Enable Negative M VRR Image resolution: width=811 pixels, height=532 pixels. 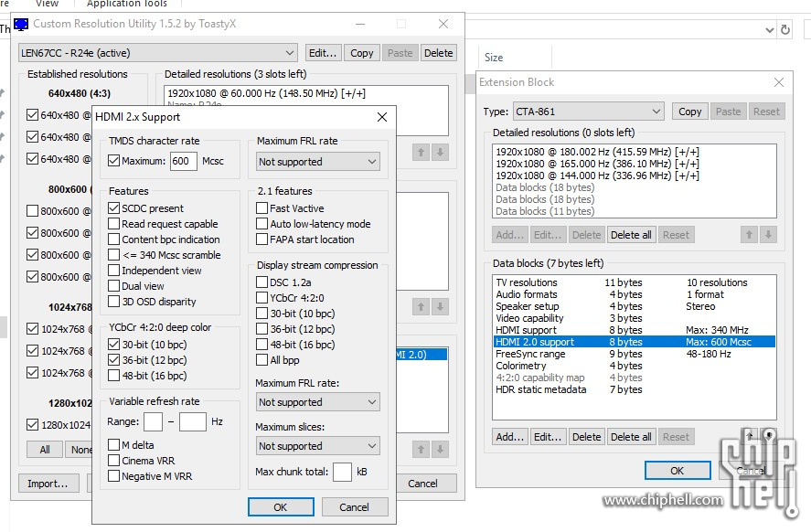113,475
